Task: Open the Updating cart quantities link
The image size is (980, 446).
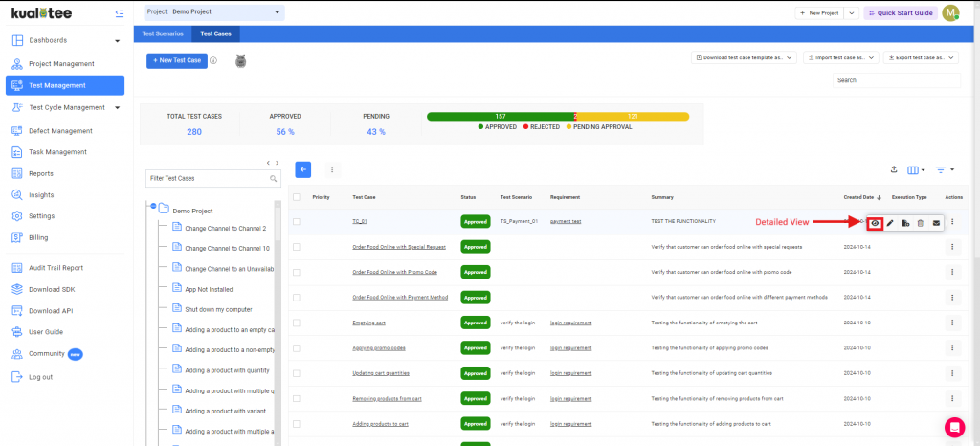Action: [x=381, y=373]
